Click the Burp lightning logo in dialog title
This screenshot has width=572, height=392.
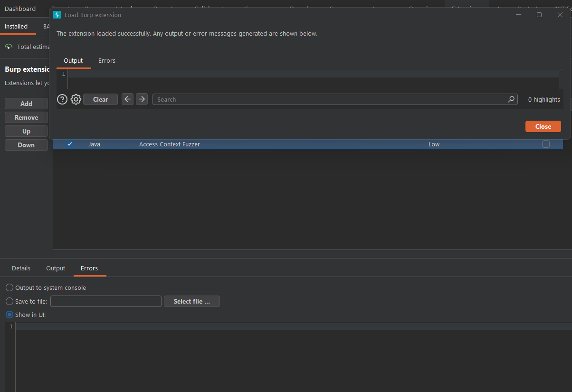(x=57, y=15)
